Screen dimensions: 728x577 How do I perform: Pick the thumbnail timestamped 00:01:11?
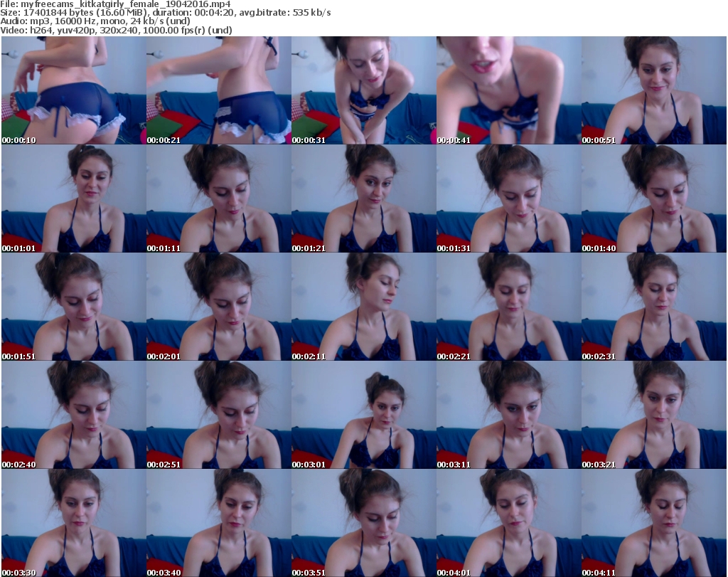coord(219,198)
